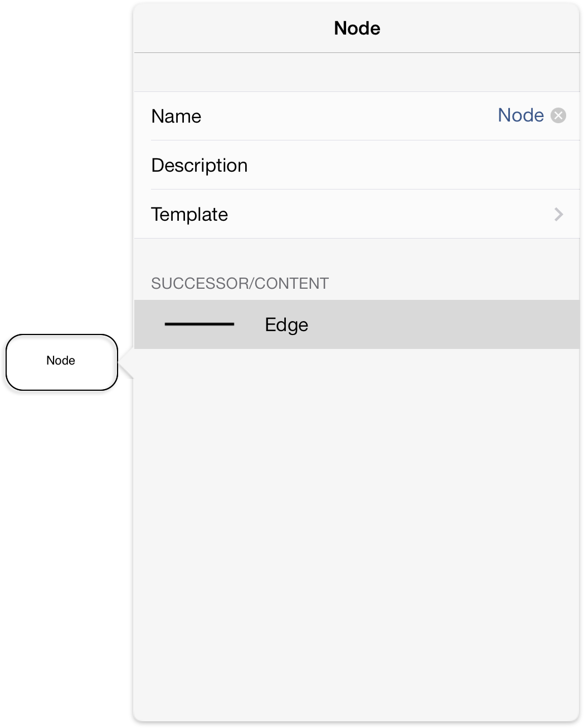Focus the empty Description text field

coord(407,165)
